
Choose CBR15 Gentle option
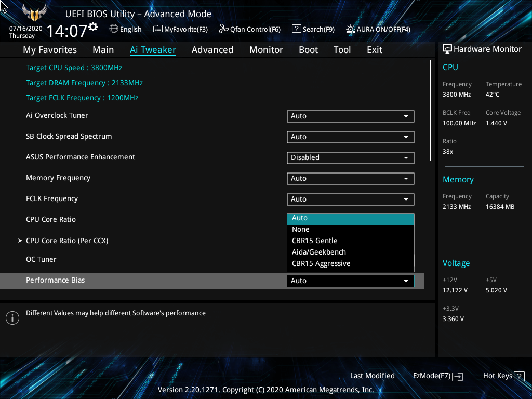tap(351, 241)
